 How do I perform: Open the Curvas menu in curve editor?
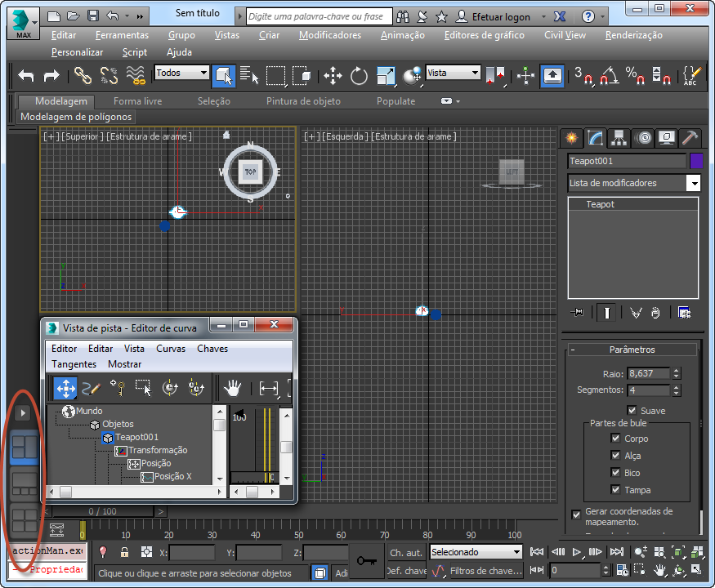171,349
